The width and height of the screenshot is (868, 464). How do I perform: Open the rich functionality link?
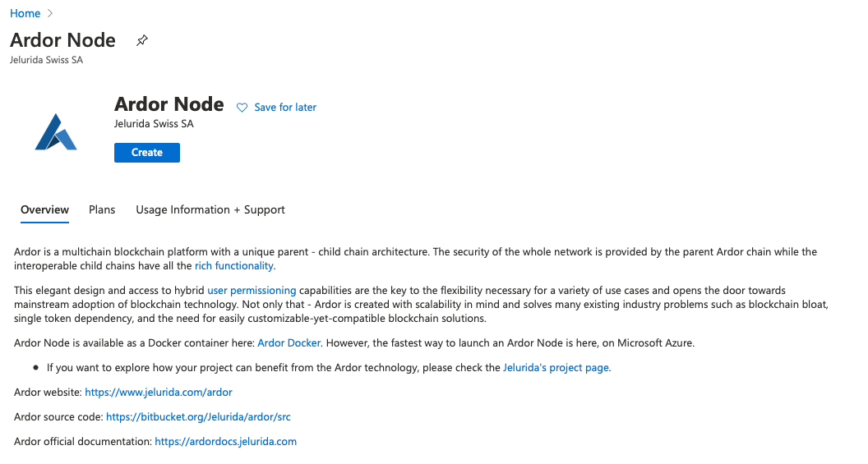(234, 266)
